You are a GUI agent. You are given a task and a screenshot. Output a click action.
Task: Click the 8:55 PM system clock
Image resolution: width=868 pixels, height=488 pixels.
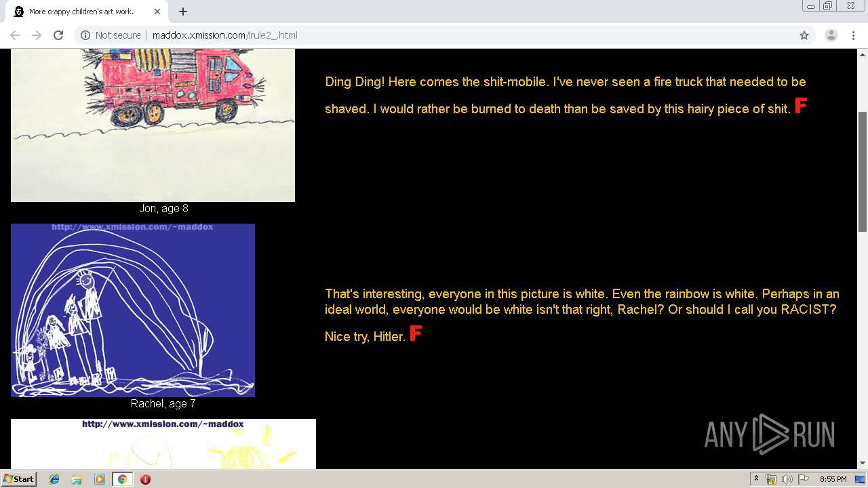(x=833, y=479)
